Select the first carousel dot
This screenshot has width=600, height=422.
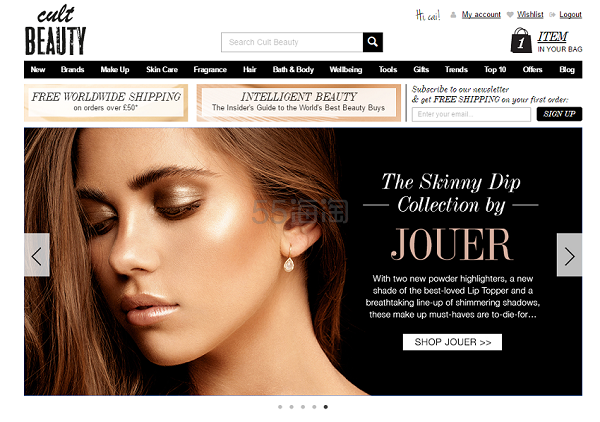coord(280,407)
